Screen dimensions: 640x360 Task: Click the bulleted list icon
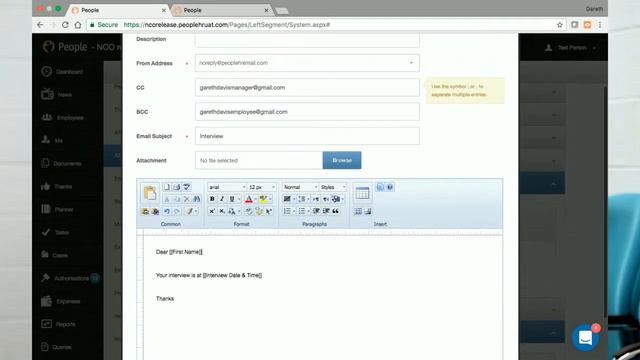click(302, 211)
